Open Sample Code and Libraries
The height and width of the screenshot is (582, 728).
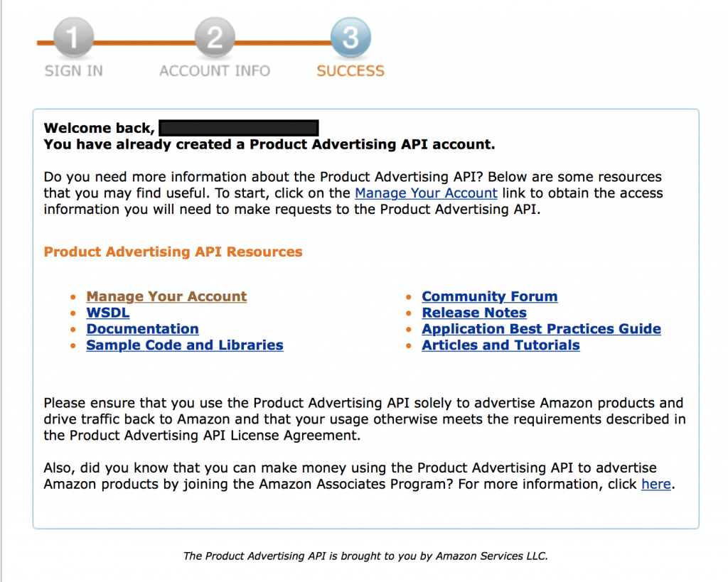[x=185, y=345]
